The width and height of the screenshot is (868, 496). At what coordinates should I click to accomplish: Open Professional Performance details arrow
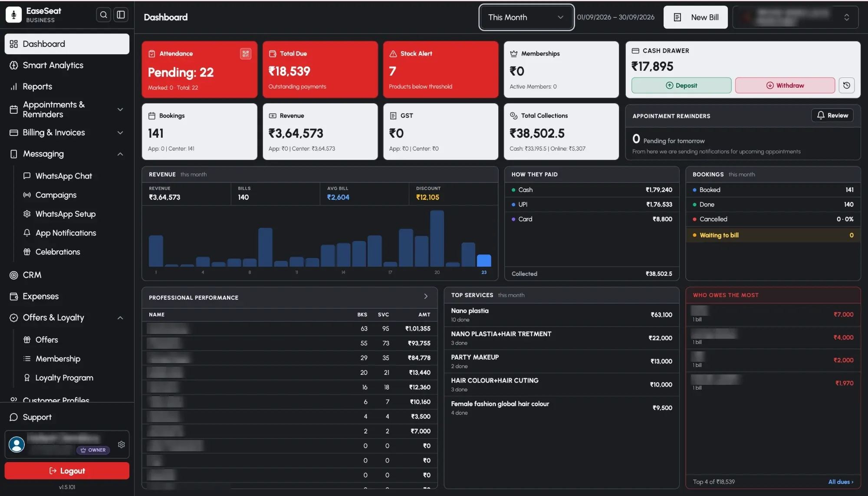coord(426,296)
